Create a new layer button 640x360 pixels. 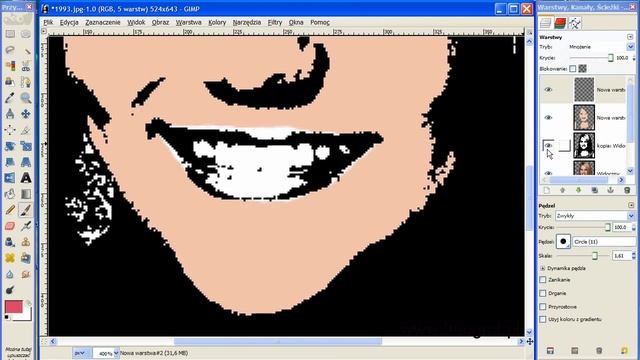tap(547, 190)
